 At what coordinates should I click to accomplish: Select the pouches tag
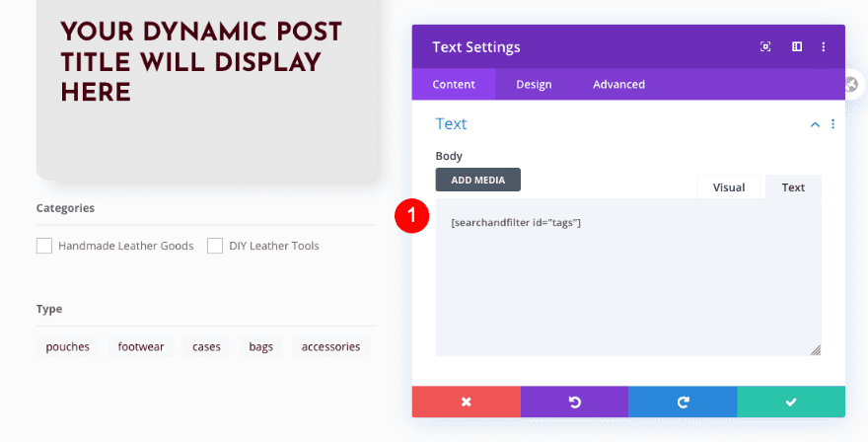pyautogui.click(x=67, y=346)
